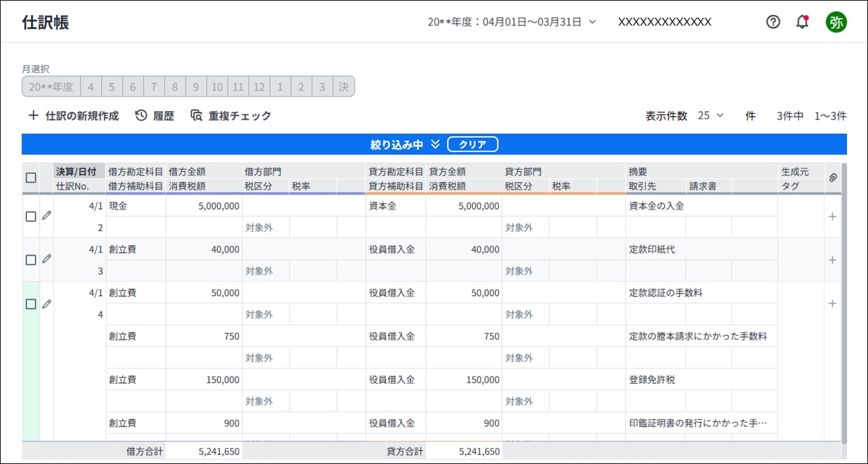Select month 4 tab
Image resolution: width=868 pixels, height=464 pixels.
(91, 87)
